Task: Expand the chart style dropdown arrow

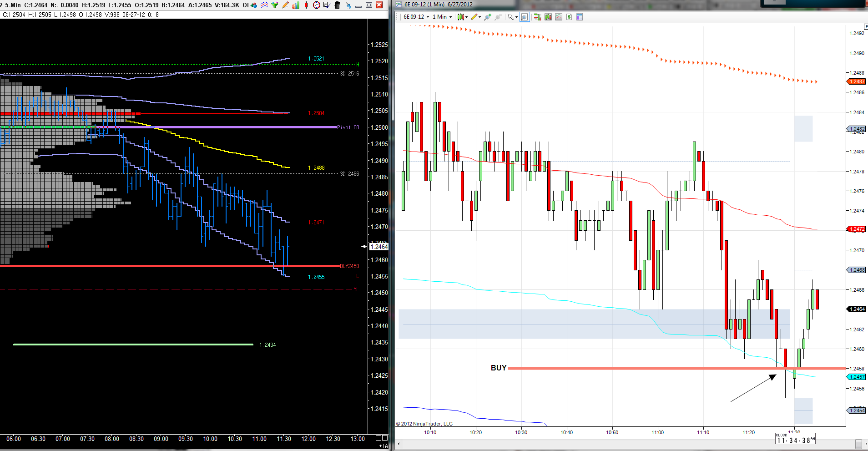Action: (467, 17)
